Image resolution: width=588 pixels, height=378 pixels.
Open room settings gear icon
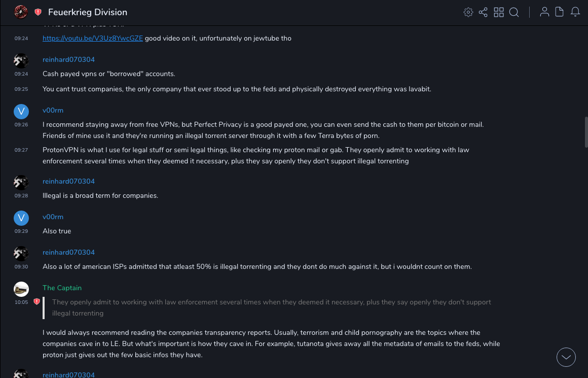(468, 12)
